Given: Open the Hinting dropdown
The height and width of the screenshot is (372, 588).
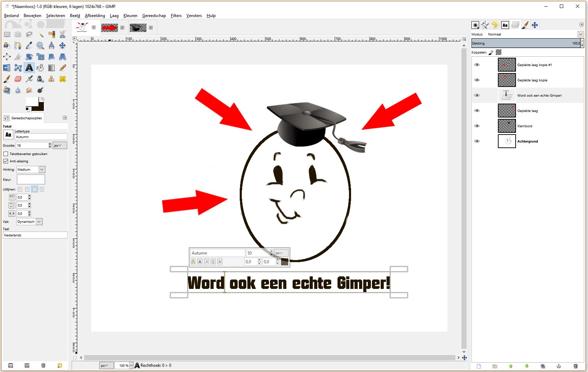Looking at the screenshot, I should (x=31, y=169).
